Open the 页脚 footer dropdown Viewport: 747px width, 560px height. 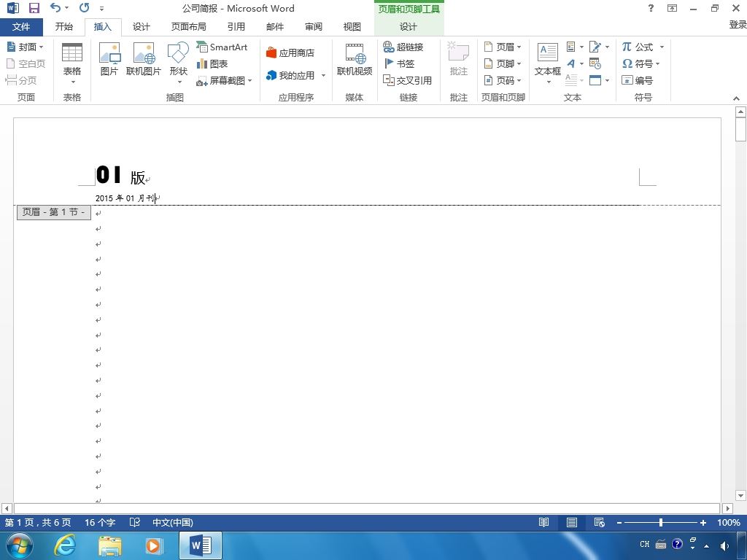(503, 63)
